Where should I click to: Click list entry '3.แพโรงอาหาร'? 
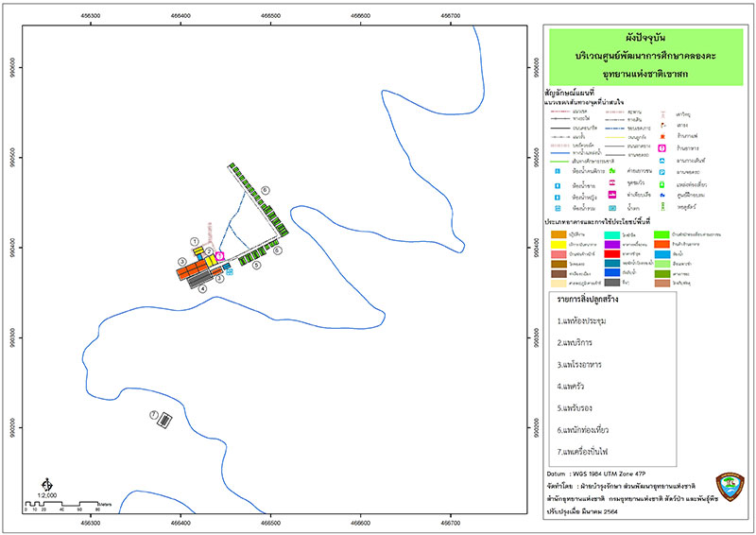(x=579, y=364)
